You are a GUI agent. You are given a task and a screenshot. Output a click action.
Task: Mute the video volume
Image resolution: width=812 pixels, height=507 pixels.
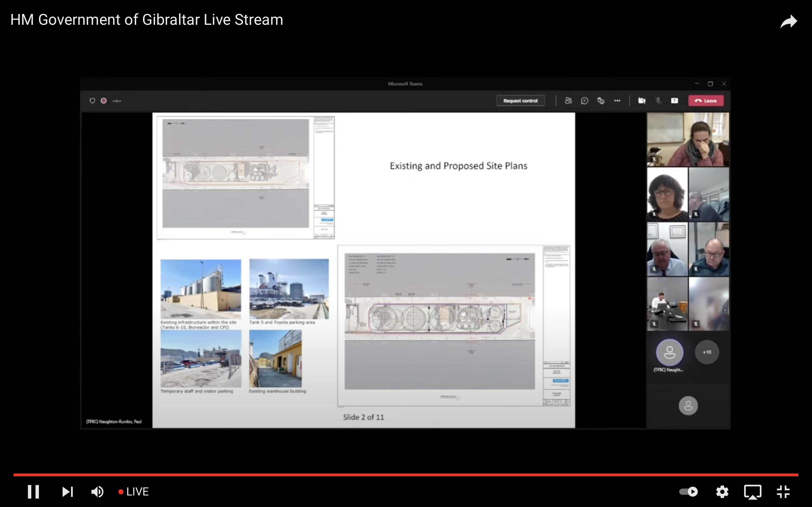[x=97, y=492]
